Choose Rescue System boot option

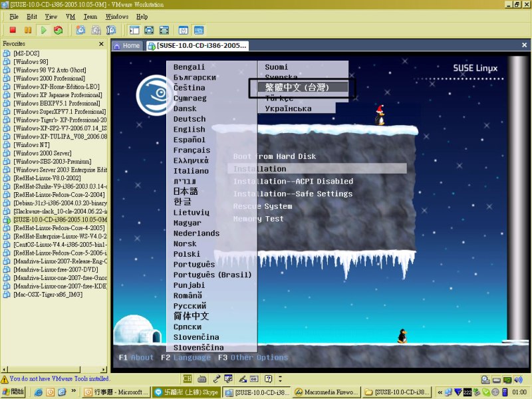click(263, 206)
